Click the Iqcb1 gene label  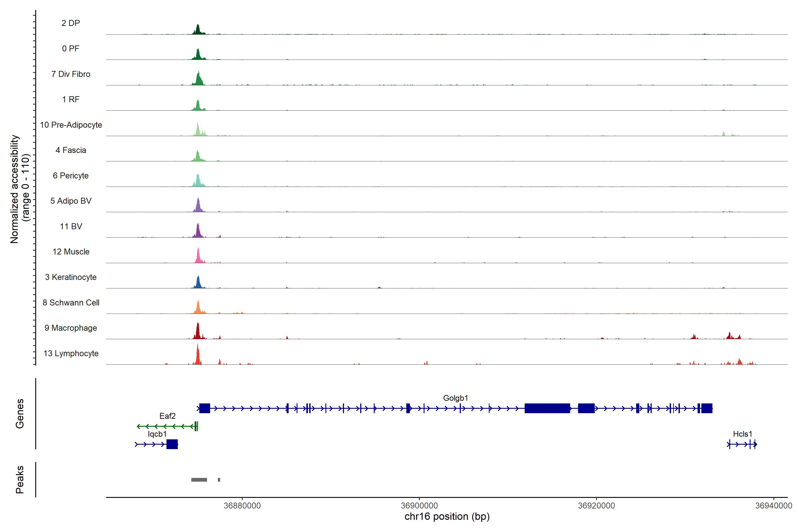pos(157,434)
